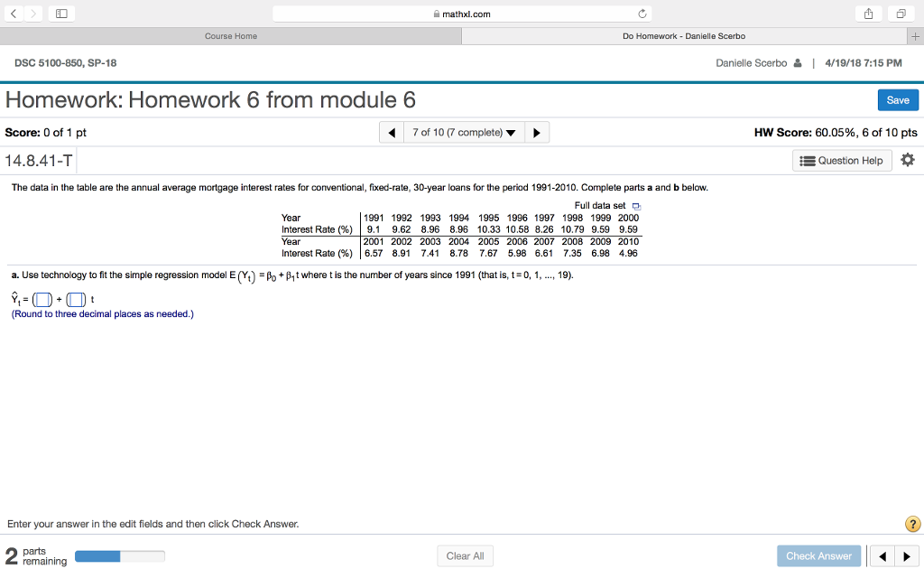Click the sidebar icon in the browser toolbar
The image size is (924, 578).
click(x=61, y=14)
